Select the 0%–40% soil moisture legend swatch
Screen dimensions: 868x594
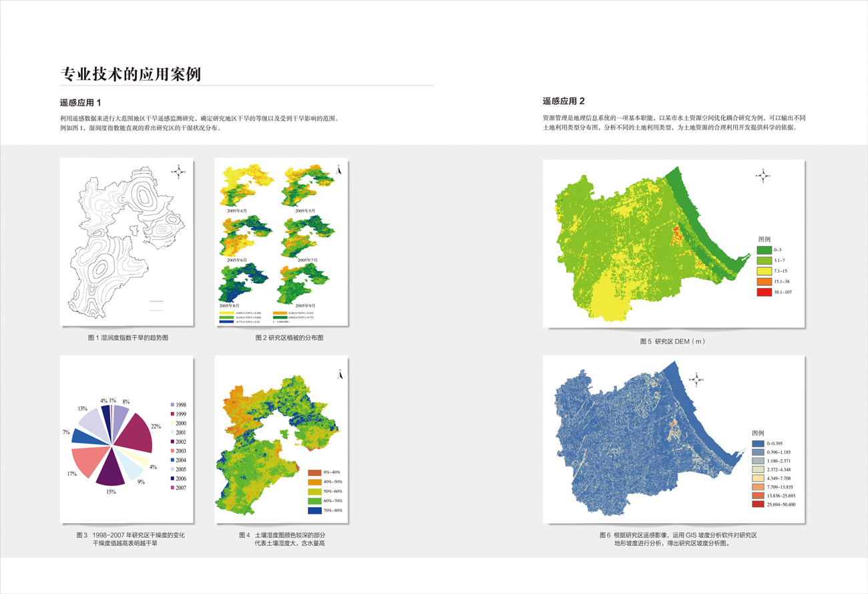tap(315, 473)
